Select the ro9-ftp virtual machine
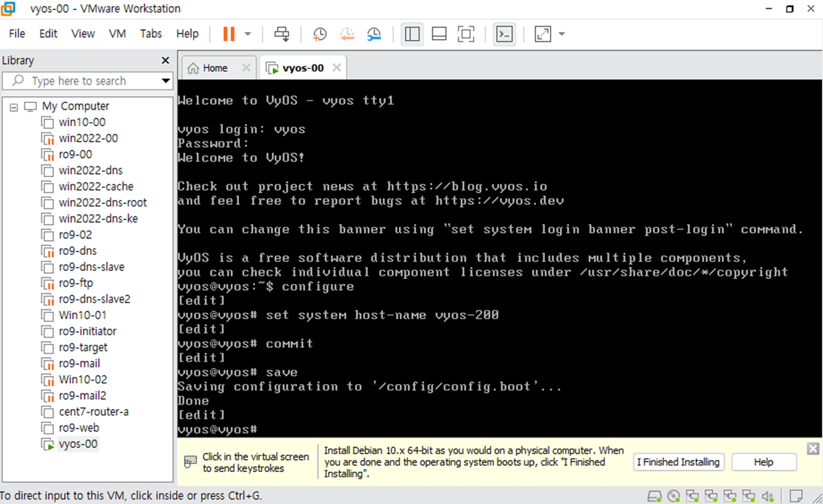 point(76,282)
